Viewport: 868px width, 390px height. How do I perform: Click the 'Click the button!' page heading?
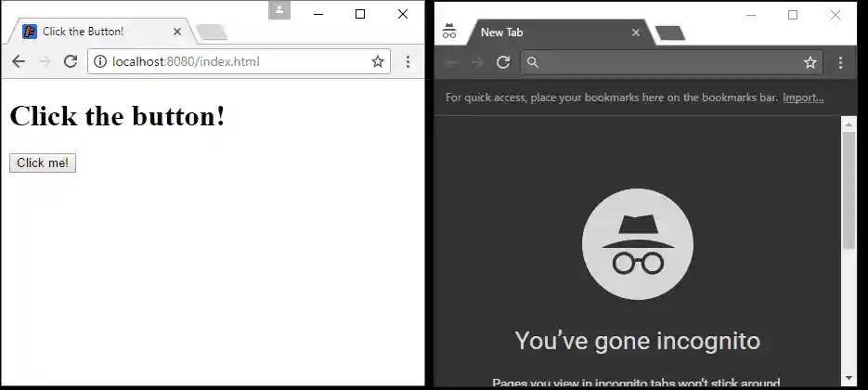[117, 116]
